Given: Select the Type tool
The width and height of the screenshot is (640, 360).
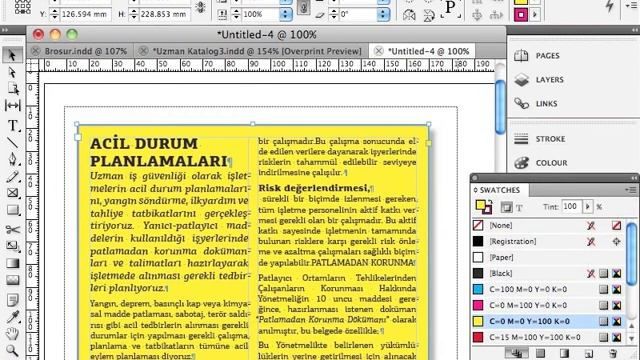Looking at the screenshot, I should point(12,125).
